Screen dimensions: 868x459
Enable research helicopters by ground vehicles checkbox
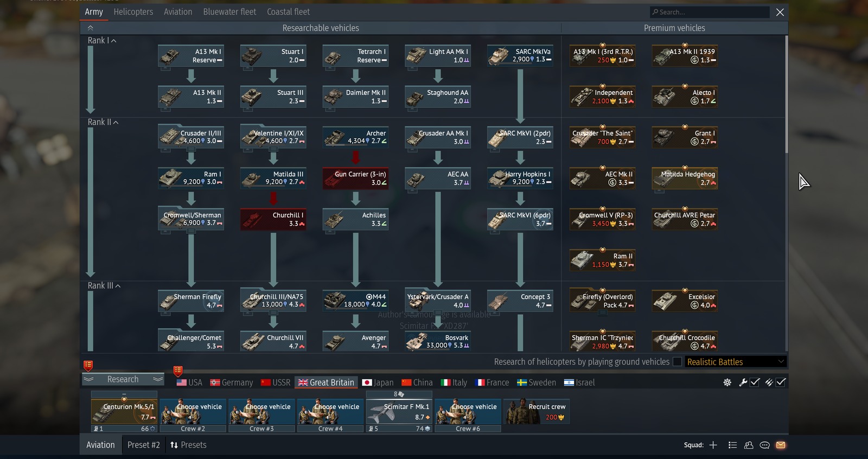(678, 362)
